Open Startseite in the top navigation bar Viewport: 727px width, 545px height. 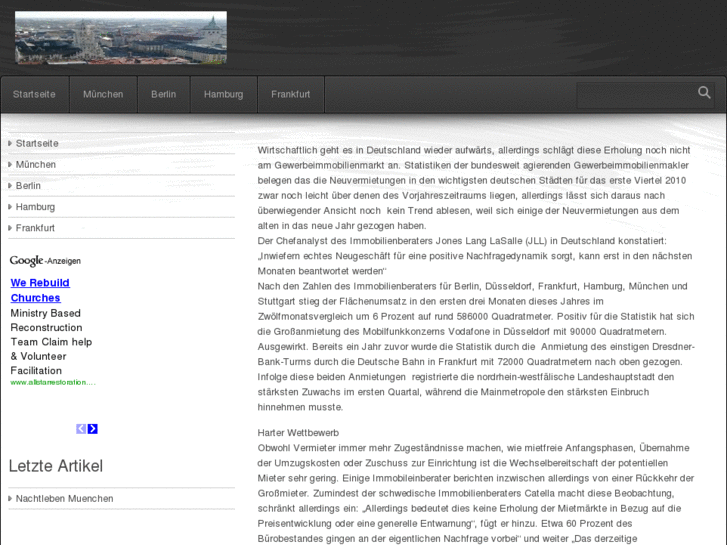pos(34,94)
